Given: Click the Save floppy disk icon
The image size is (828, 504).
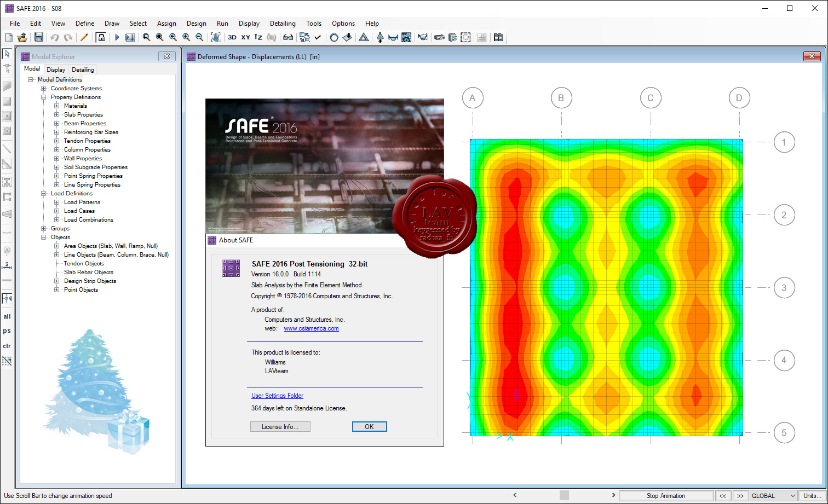Looking at the screenshot, I should [x=38, y=37].
